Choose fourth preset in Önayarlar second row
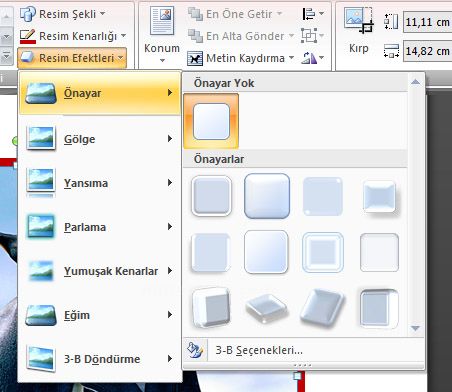Image resolution: width=452 pixels, height=392 pixels. point(379,252)
